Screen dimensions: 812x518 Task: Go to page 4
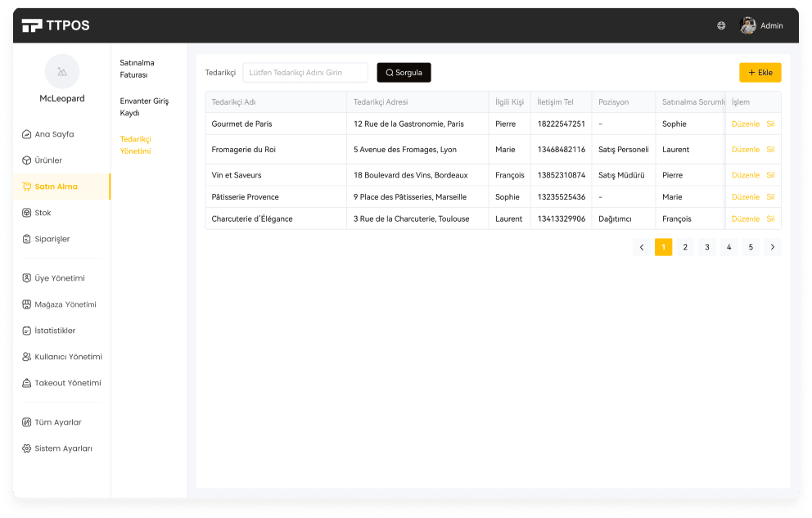(x=729, y=247)
